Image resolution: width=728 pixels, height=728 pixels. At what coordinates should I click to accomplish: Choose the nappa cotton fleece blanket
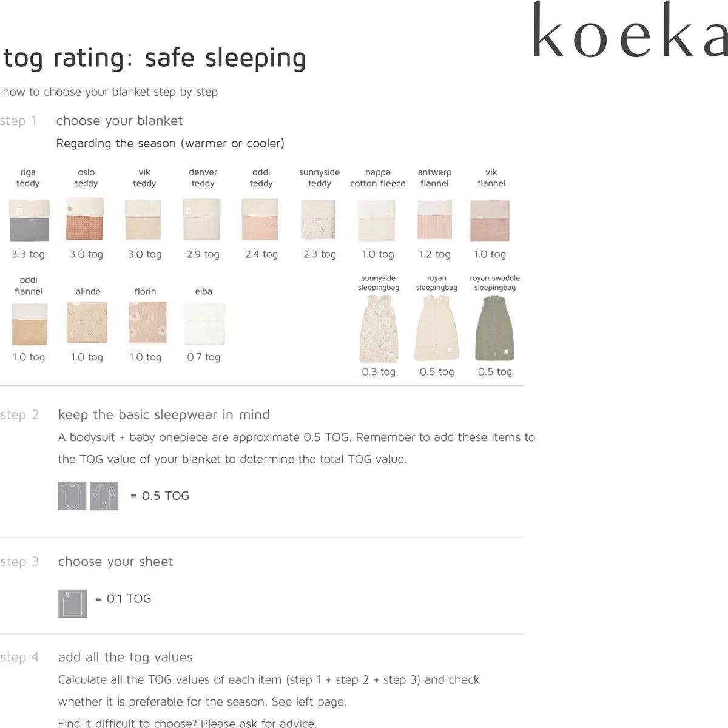pos(377,221)
